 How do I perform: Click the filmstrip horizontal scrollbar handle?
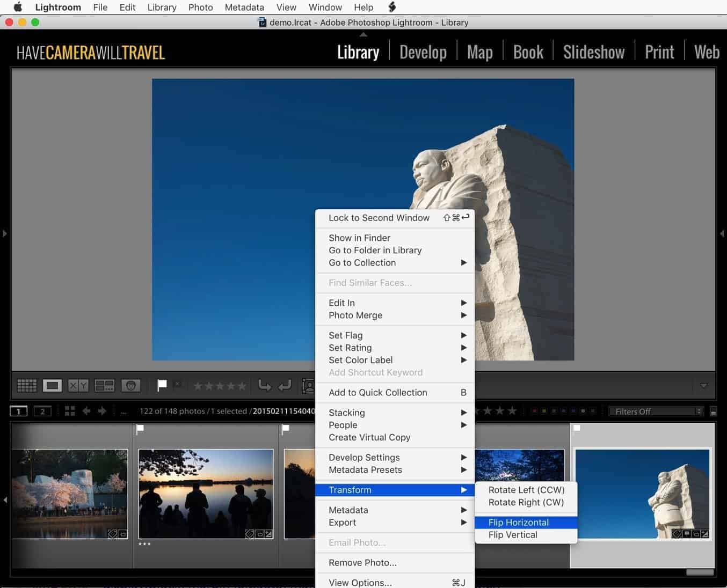[700, 572]
